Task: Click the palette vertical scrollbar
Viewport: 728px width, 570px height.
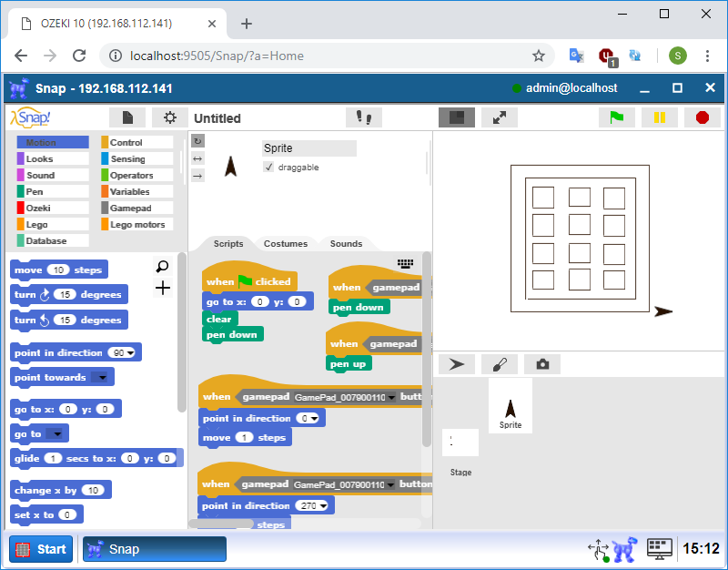Action: [181, 331]
